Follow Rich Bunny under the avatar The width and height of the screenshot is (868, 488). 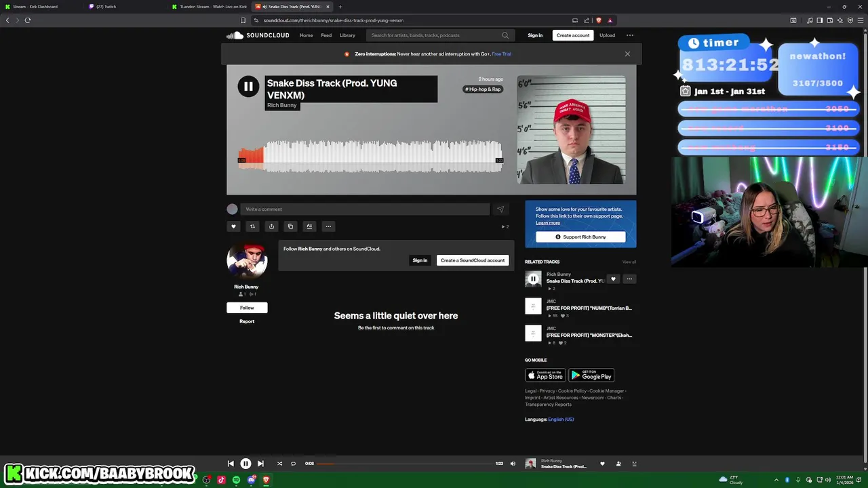(x=247, y=308)
